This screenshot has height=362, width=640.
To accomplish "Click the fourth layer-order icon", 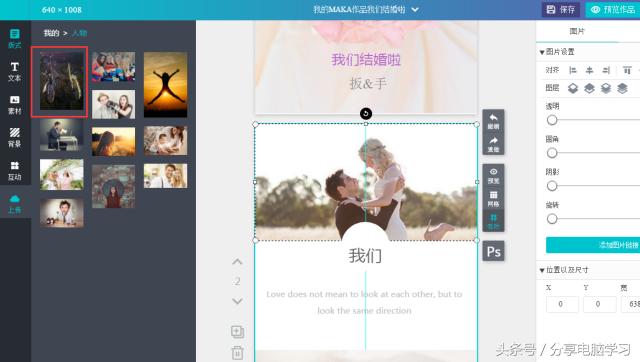I will coord(622,88).
